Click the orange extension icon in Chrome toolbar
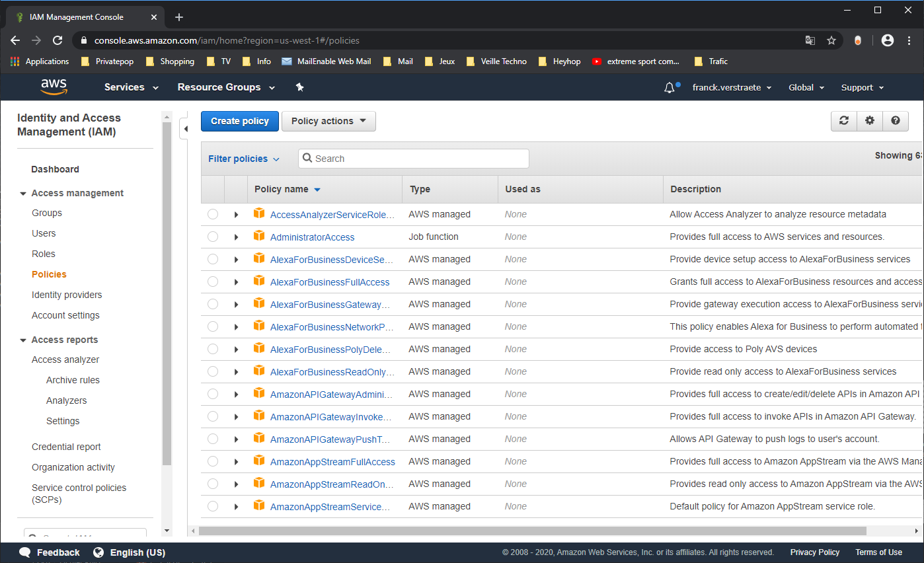The image size is (924, 563). (x=858, y=40)
